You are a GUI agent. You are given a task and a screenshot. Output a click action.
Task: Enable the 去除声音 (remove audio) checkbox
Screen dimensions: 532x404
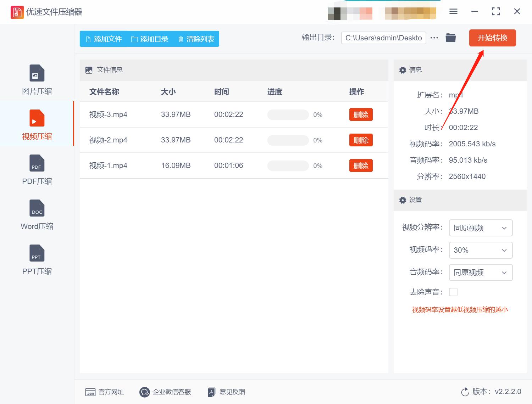tap(453, 292)
